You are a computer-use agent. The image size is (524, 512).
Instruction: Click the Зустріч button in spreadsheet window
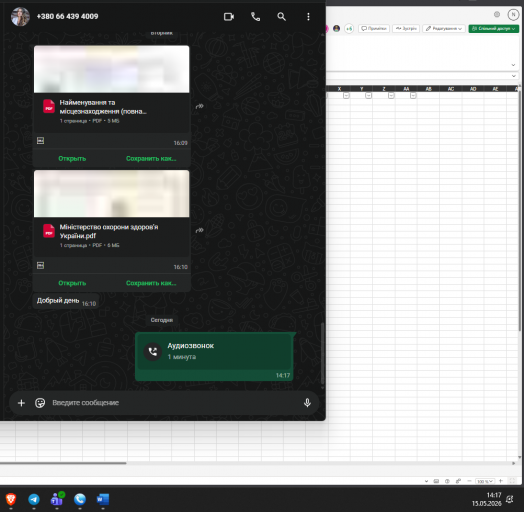tap(406, 28)
